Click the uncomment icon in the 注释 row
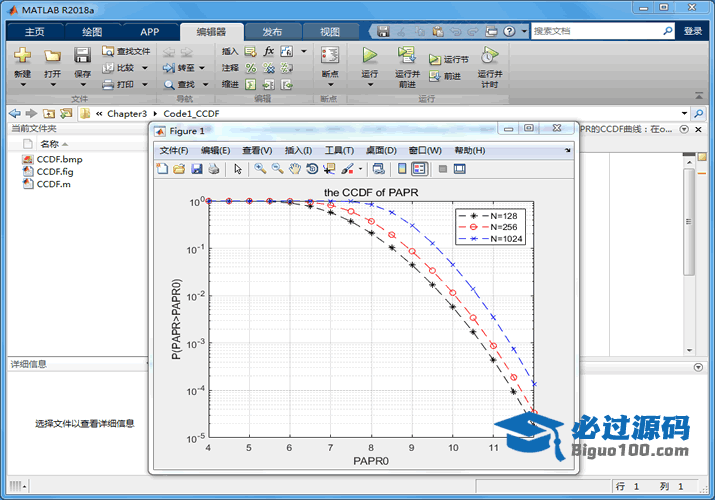715x500 pixels. click(269, 68)
